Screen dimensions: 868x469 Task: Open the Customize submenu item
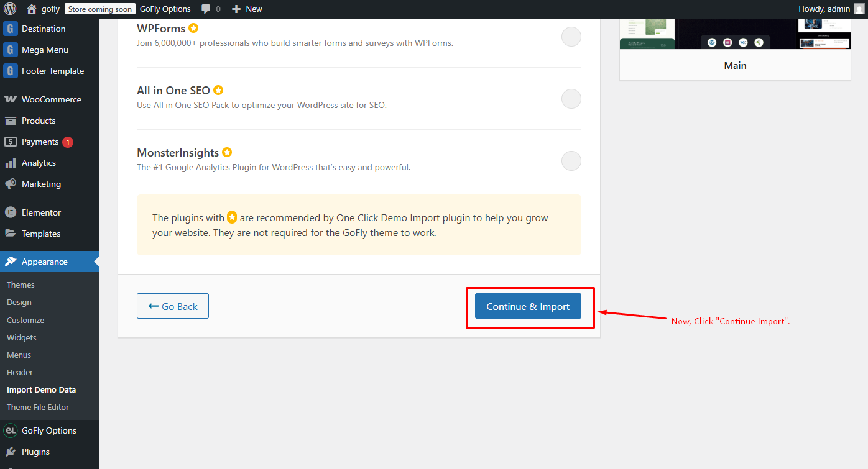(25, 320)
